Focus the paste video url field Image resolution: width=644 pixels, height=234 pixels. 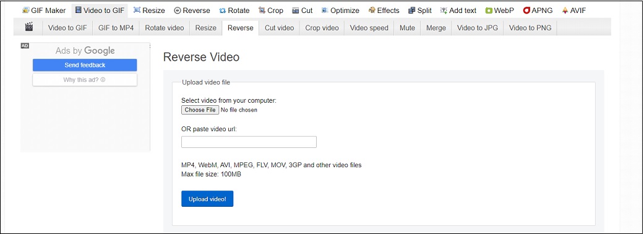(x=249, y=142)
